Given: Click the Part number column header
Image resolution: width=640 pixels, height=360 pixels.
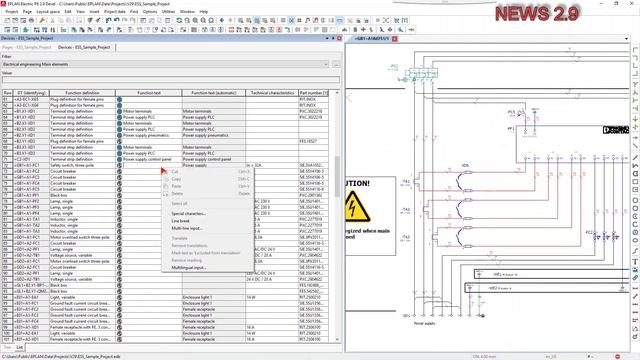Looking at the screenshot, I should (313, 93).
